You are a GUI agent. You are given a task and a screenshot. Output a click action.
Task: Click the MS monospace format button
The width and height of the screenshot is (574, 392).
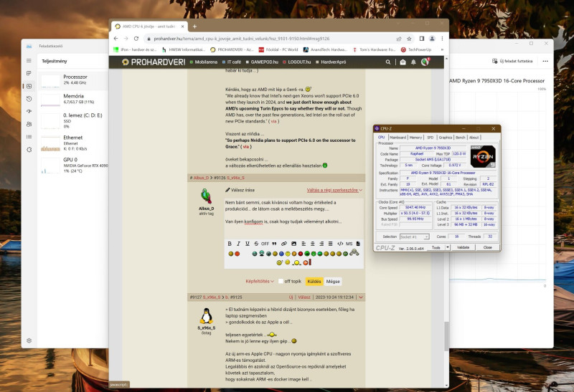(349, 244)
